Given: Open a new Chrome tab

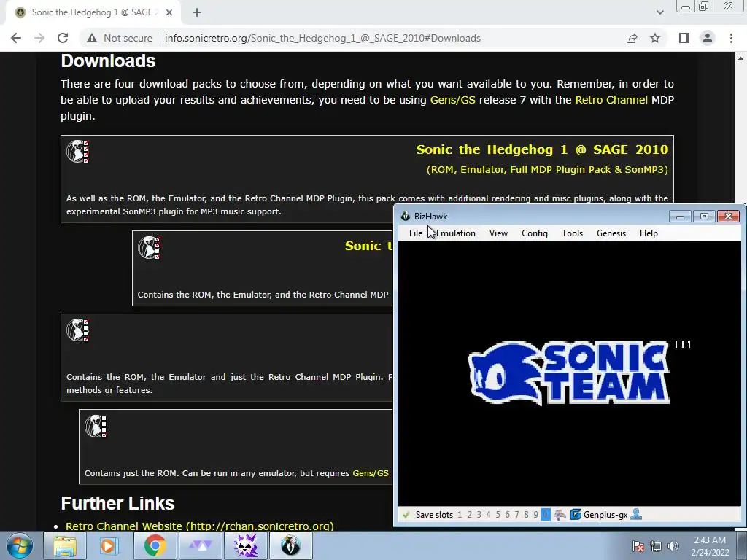Looking at the screenshot, I should pyautogui.click(x=197, y=12).
